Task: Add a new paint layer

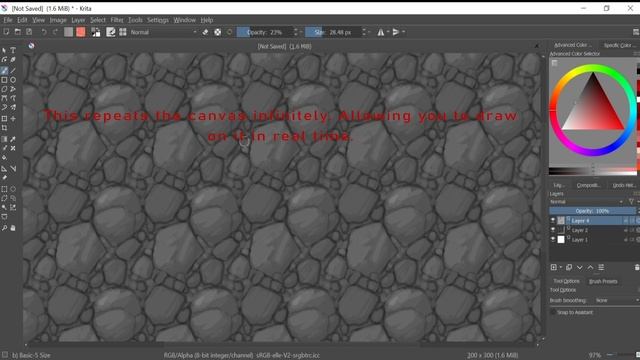Action: 553,267
